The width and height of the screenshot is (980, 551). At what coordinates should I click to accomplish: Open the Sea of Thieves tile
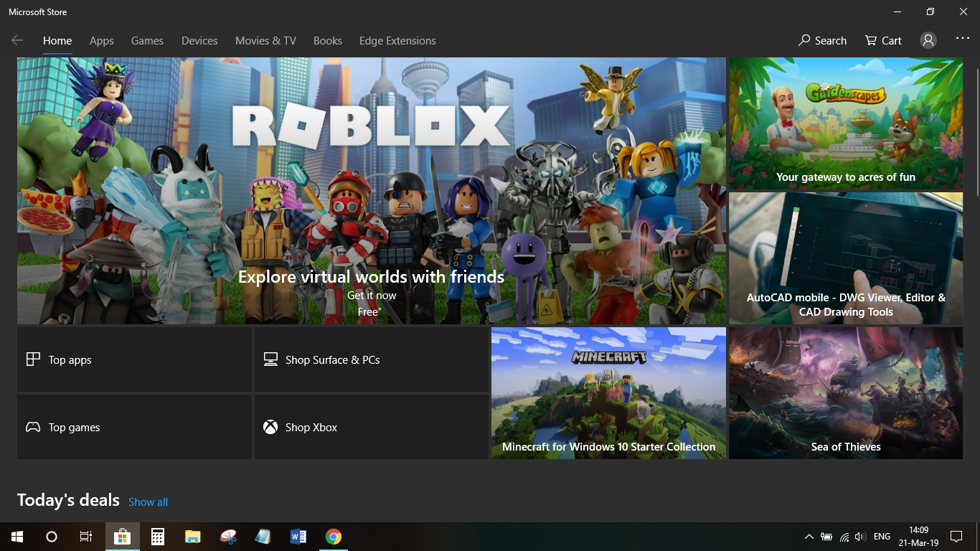click(x=846, y=393)
